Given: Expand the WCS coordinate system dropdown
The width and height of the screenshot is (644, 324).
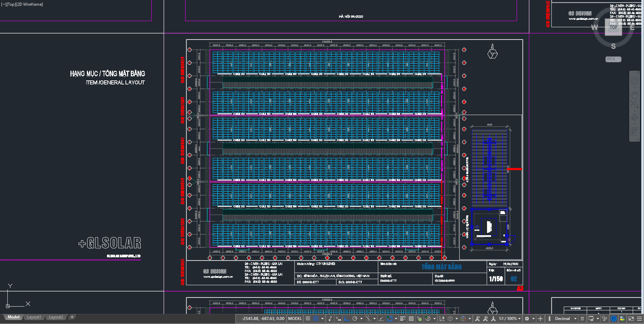Looking at the screenshot, I should tap(613, 59).
